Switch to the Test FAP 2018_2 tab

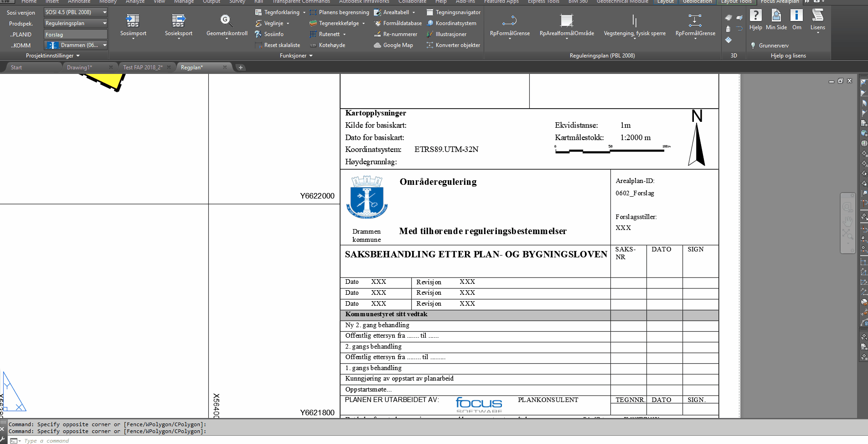coord(143,68)
